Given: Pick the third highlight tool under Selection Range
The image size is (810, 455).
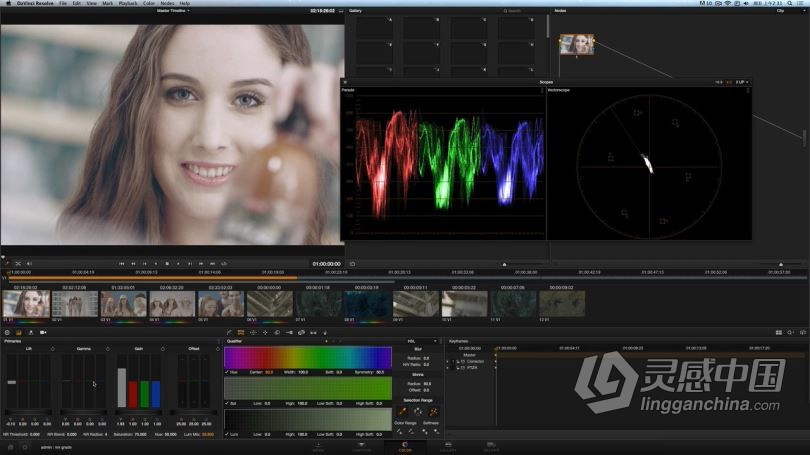Looking at the screenshot, I should tap(433, 412).
